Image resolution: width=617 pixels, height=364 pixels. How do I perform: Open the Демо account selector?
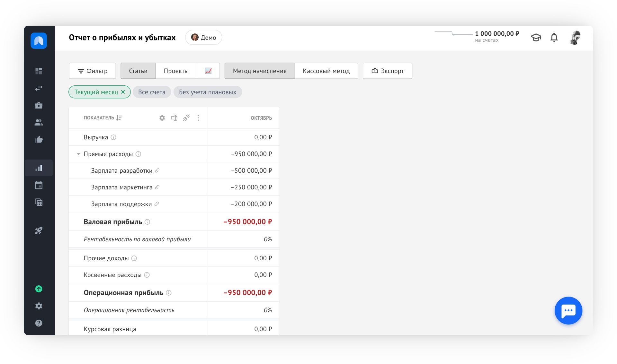coord(203,38)
